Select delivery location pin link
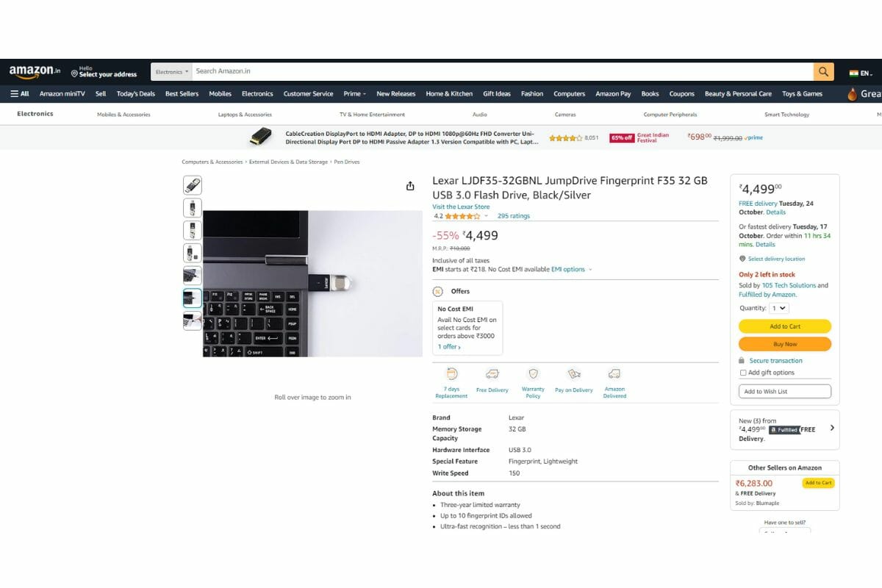The image size is (882, 588). 772,259
